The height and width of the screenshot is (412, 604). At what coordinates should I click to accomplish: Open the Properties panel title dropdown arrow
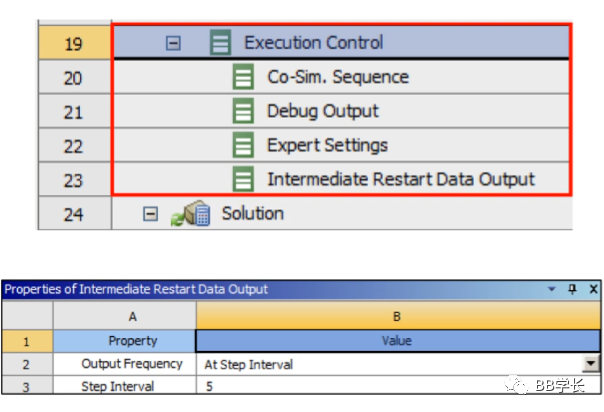[x=551, y=290]
